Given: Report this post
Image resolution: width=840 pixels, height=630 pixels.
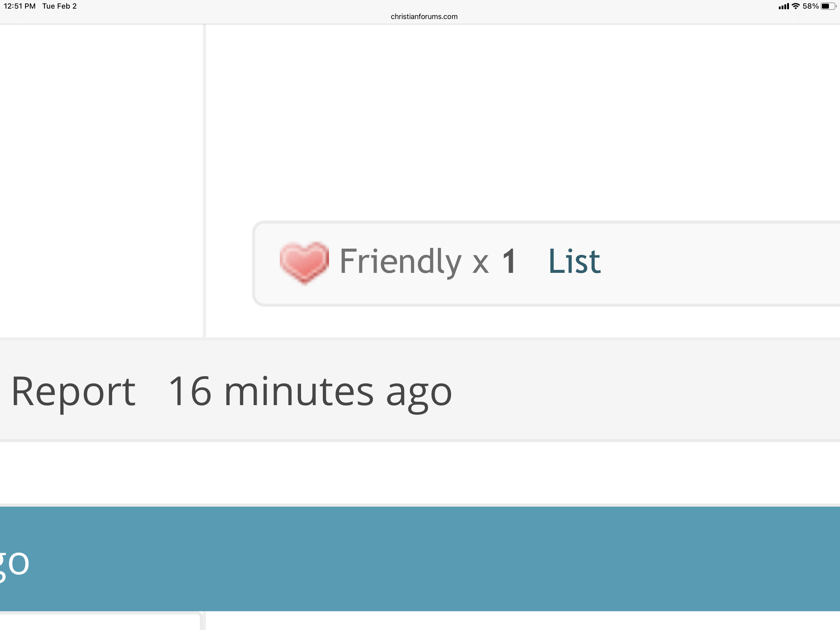Looking at the screenshot, I should click(73, 391).
